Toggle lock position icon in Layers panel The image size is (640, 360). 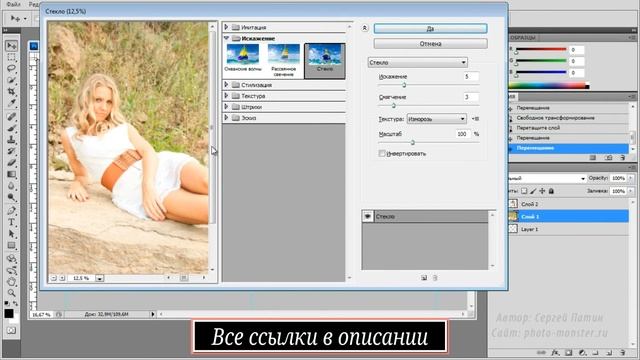pyautogui.click(x=542, y=191)
